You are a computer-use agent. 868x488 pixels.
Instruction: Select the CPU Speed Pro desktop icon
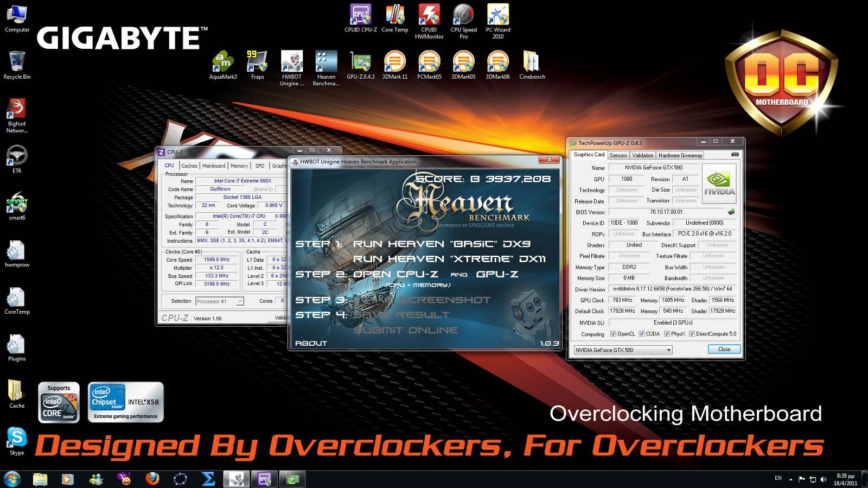click(463, 21)
